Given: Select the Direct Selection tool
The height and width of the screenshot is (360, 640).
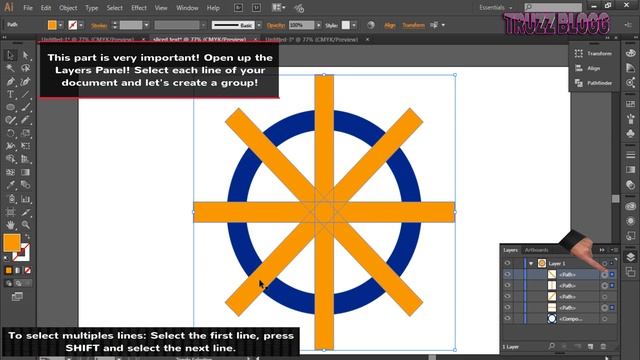Looking at the screenshot, I should [x=25, y=55].
